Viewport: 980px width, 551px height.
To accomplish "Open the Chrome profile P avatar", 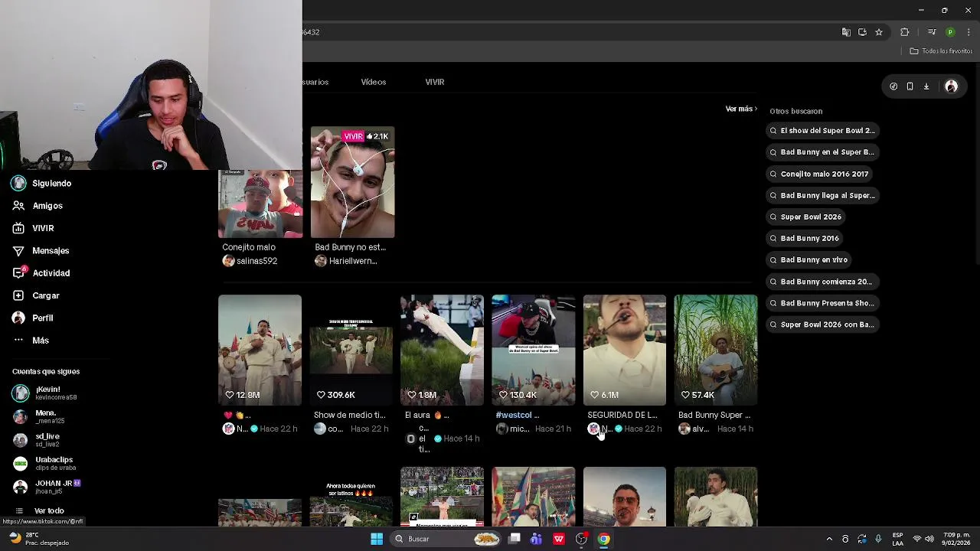I will (x=950, y=32).
